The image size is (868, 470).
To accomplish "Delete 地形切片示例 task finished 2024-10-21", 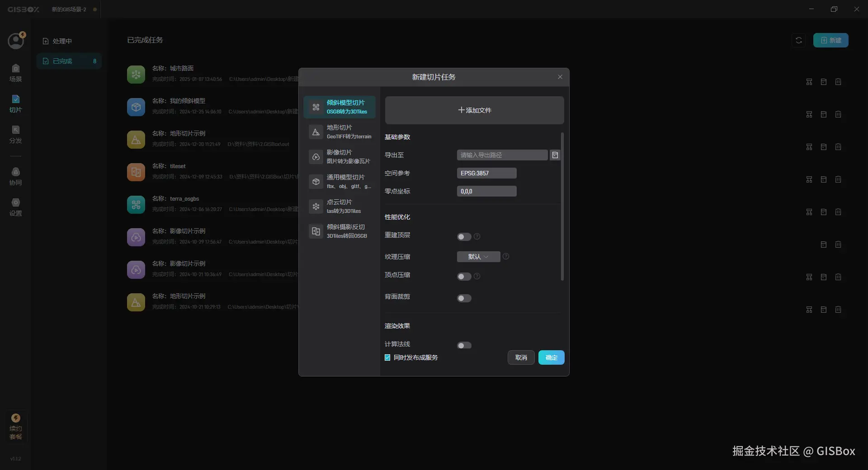I will coord(838,310).
